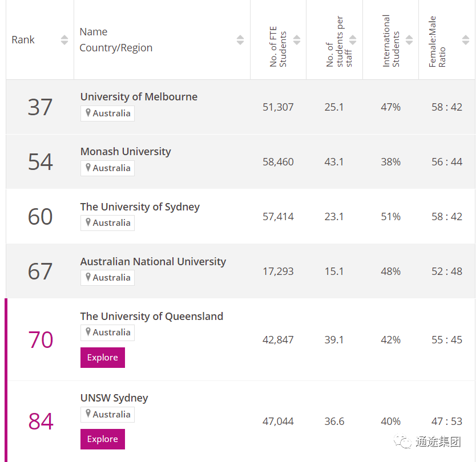
Task: Click location pin icon in Sydney's Australia tag
Action: [x=88, y=222]
